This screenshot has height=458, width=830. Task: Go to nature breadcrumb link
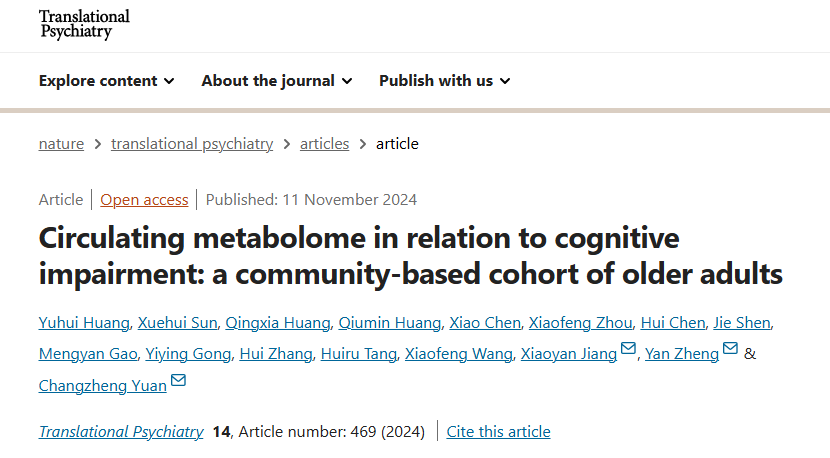(61, 144)
